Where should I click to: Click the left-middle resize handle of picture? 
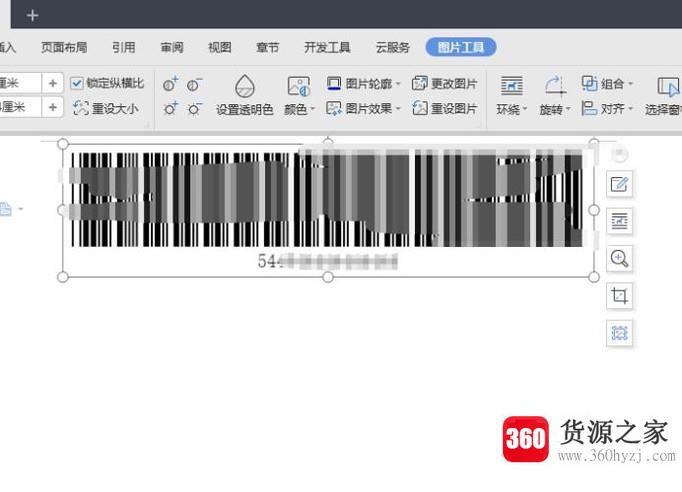(63, 210)
